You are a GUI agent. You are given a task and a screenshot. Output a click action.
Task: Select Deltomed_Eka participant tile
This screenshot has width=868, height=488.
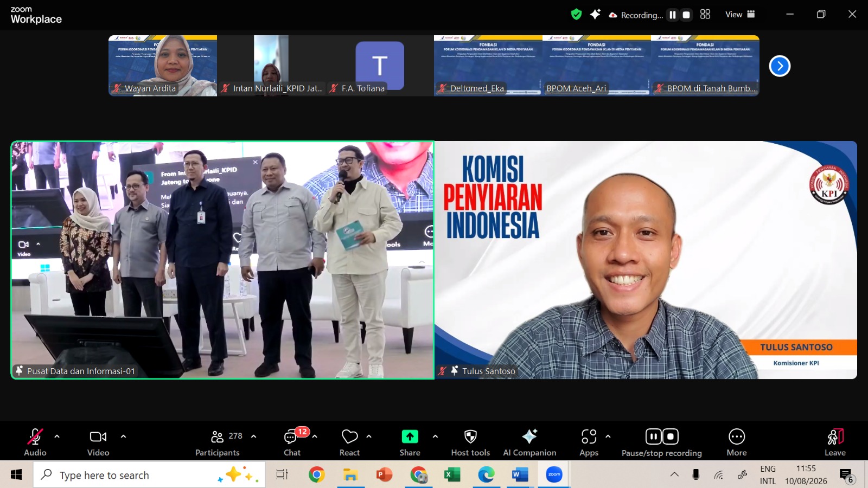click(x=488, y=66)
